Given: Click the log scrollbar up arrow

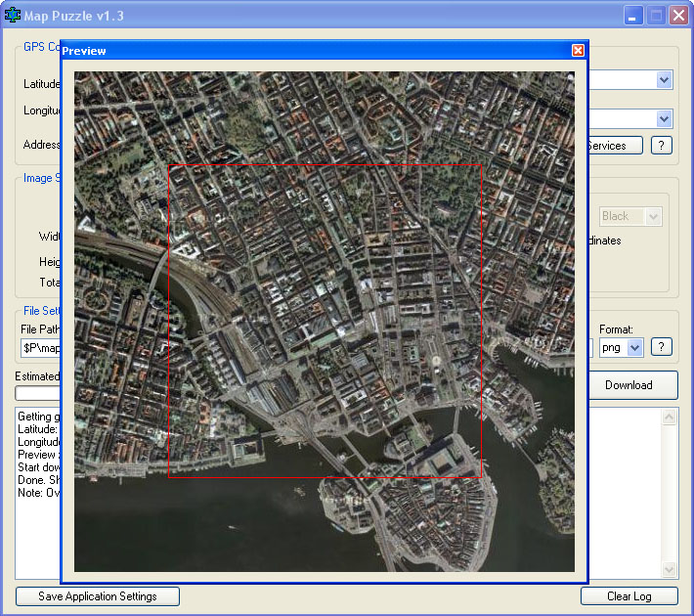Looking at the screenshot, I should coord(669,418).
